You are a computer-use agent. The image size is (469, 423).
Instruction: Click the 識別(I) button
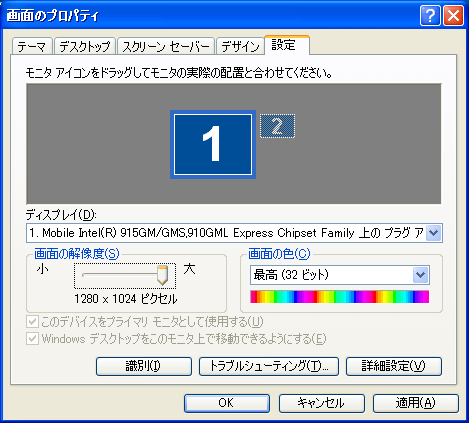click(x=144, y=366)
